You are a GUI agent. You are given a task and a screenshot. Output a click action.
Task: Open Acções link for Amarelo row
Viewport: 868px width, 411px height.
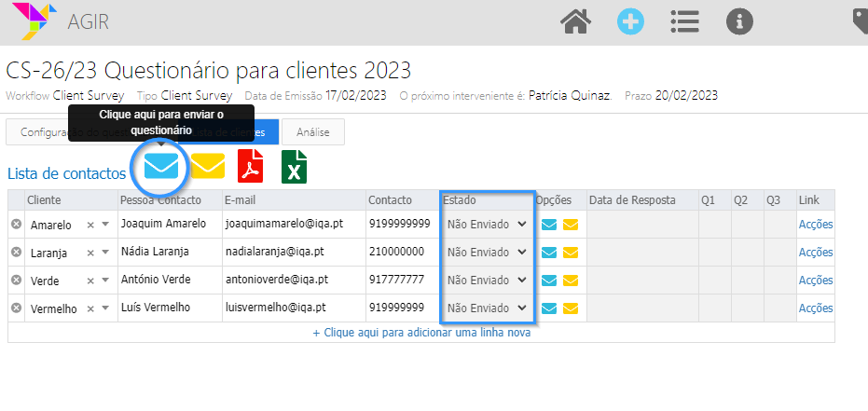[x=816, y=224]
